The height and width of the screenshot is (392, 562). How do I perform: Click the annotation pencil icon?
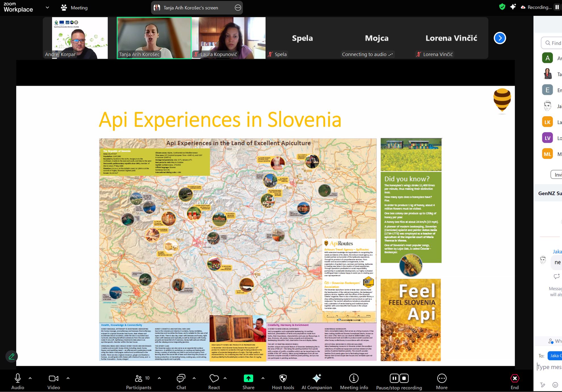pyautogui.click(x=12, y=356)
